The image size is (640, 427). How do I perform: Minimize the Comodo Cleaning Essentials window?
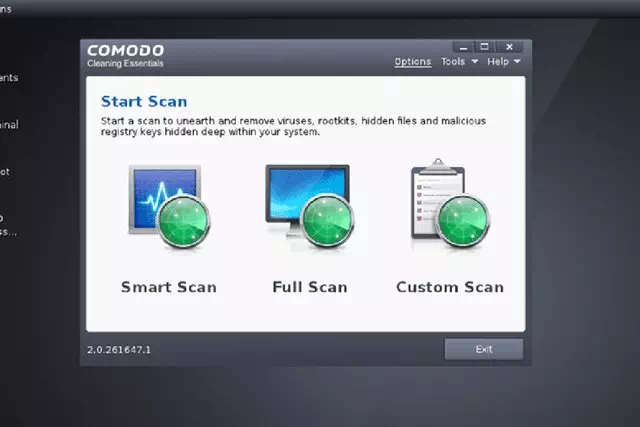[463, 47]
